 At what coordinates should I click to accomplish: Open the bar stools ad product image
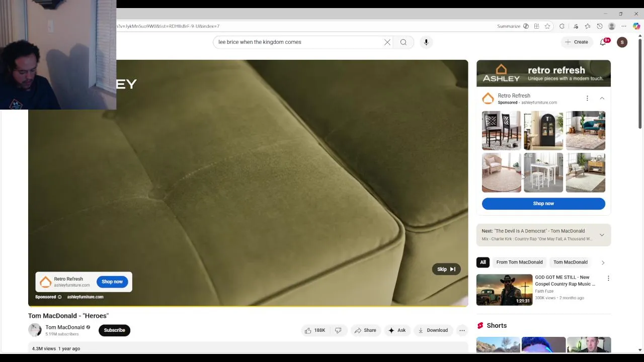coord(502,131)
